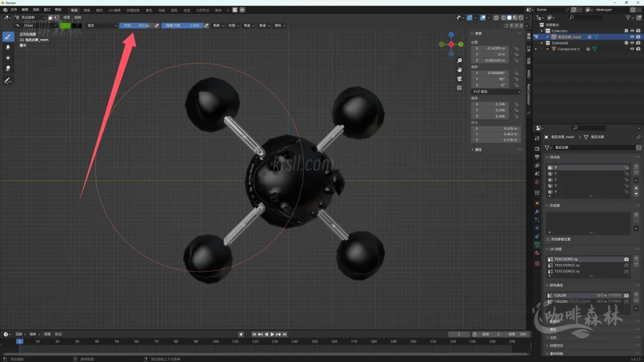Viewport: 644px width, 362px height.
Task: Select the Blur tool in the left toolbar
Action: click(9, 47)
